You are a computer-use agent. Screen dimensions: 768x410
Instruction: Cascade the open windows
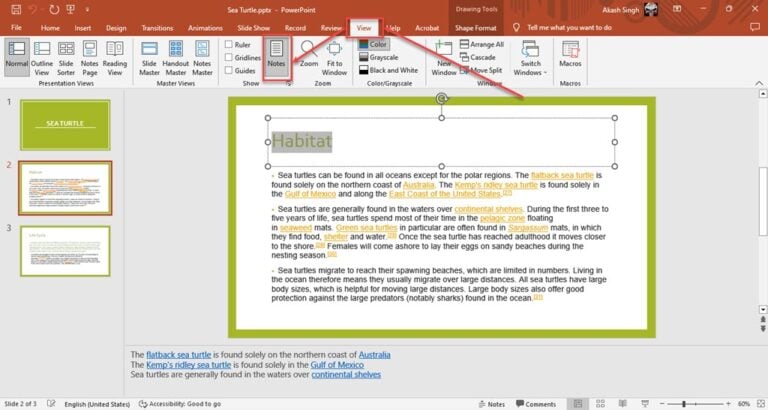click(478, 57)
